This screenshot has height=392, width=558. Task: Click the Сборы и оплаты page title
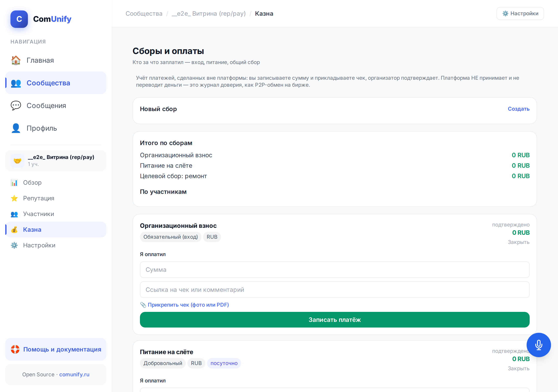pyautogui.click(x=168, y=51)
